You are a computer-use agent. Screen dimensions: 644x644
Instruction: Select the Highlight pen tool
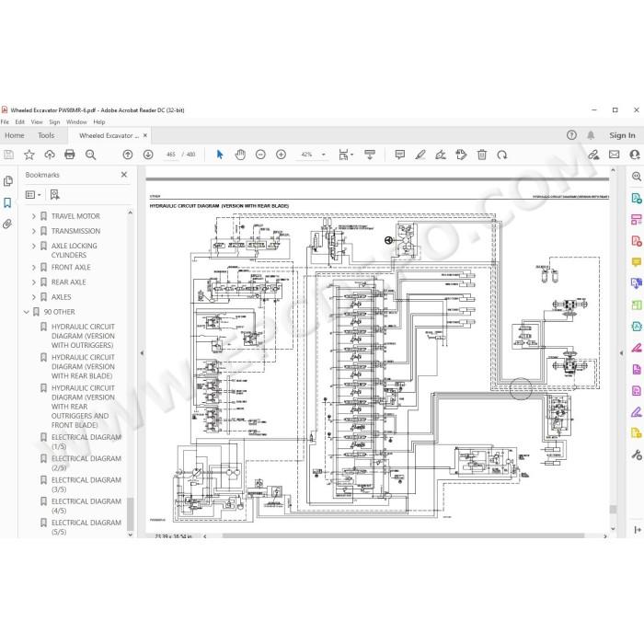420,155
